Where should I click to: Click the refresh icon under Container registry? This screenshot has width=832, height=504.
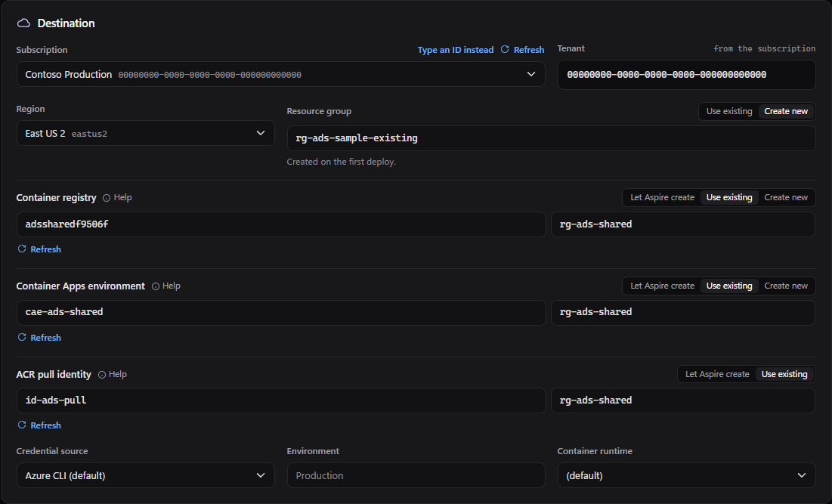pyautogui.click(x=22, y=249)
